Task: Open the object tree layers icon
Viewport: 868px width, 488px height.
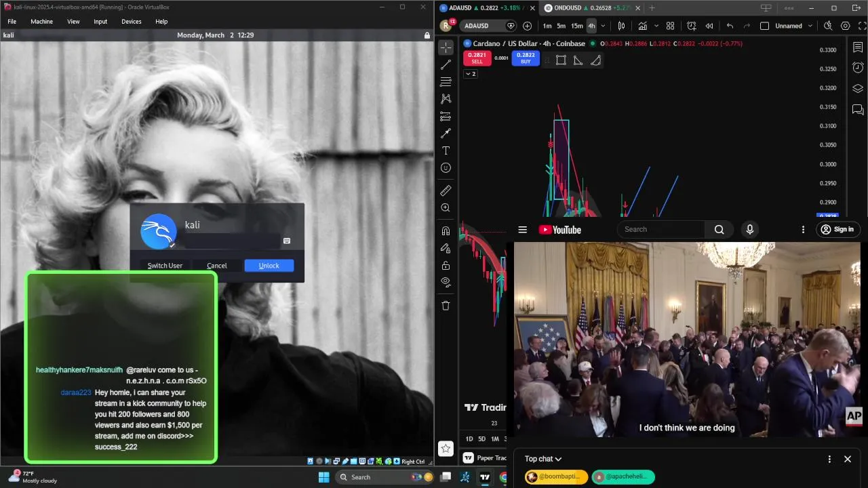Action: tap(858, 89)
